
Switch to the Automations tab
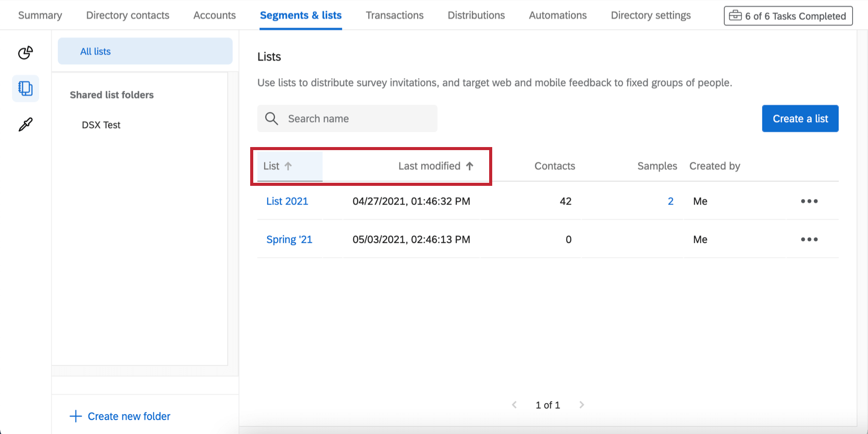pyautogui.click(x=558, y=15)
